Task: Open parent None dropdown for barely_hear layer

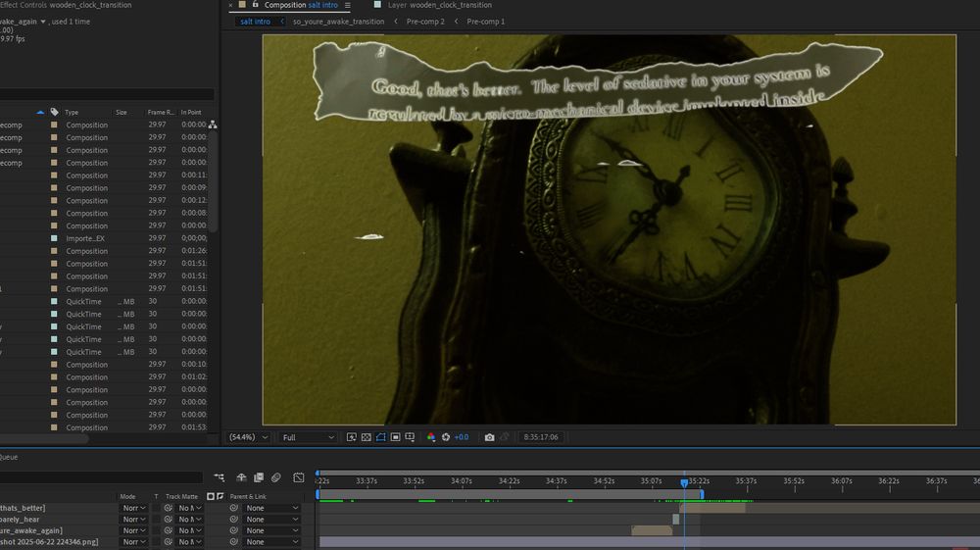Action: [x=271, y=520]
